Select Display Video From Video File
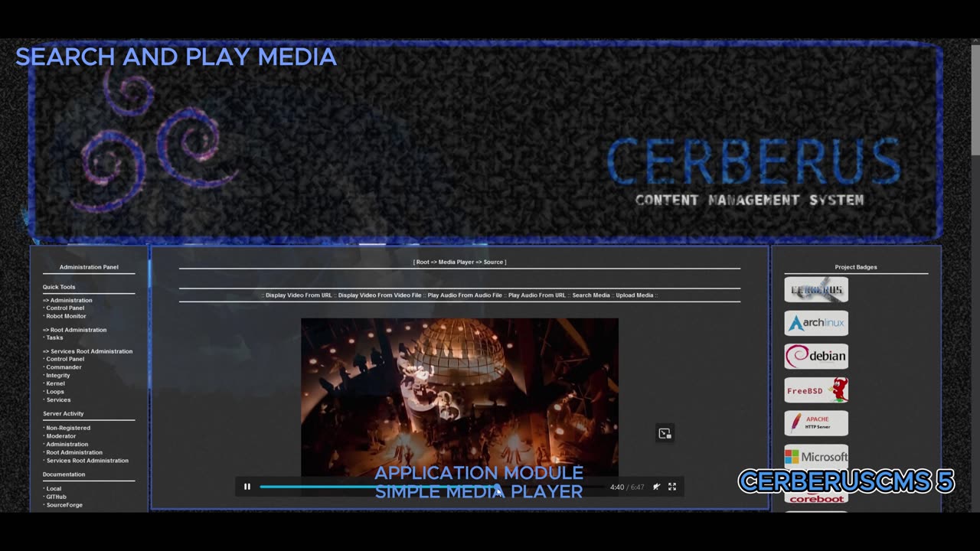This screenshot has height=551, width=980. 380,295
